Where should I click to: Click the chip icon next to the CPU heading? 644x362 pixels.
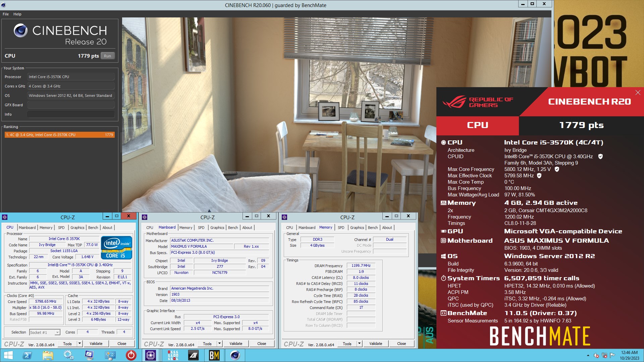pos(443,142)
